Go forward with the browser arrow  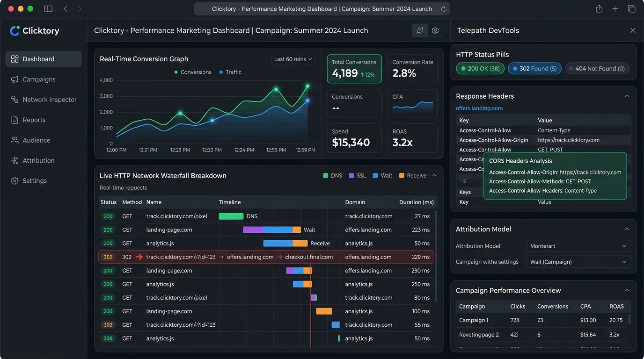click(79, 9)
